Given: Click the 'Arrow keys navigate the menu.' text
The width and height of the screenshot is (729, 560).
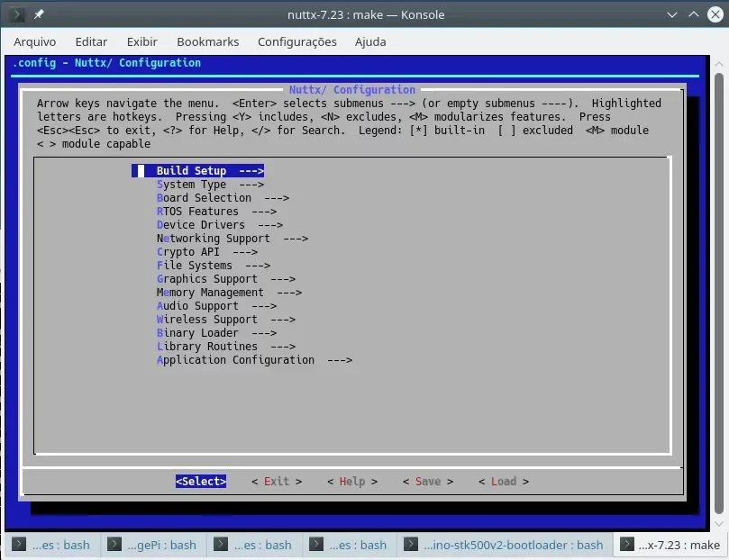Looking at the screenshot, I should pyautogui.click(x=128, y=103).
